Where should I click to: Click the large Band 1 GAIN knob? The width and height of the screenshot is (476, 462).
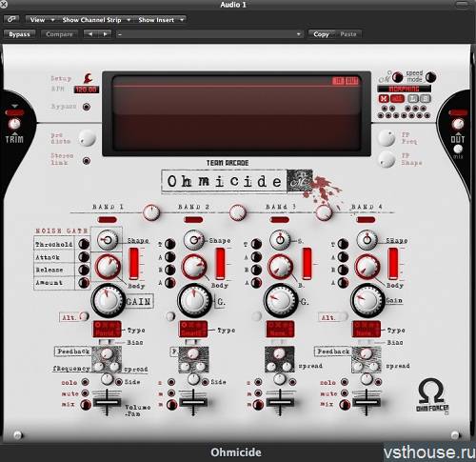click(108, 300)
